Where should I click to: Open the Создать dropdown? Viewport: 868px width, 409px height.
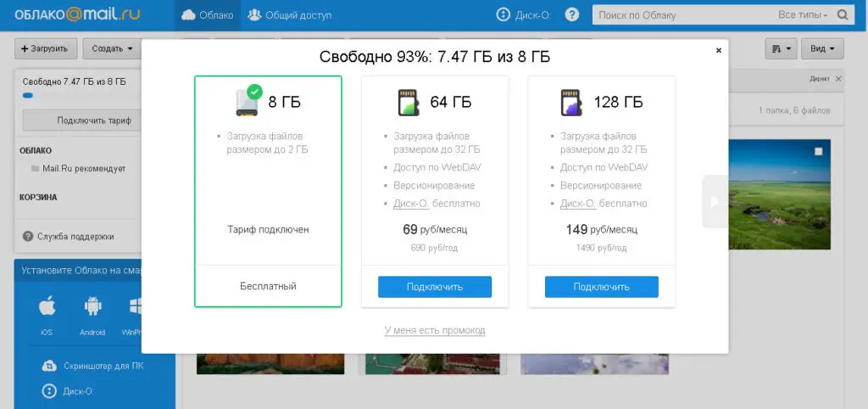click(112, 48)
